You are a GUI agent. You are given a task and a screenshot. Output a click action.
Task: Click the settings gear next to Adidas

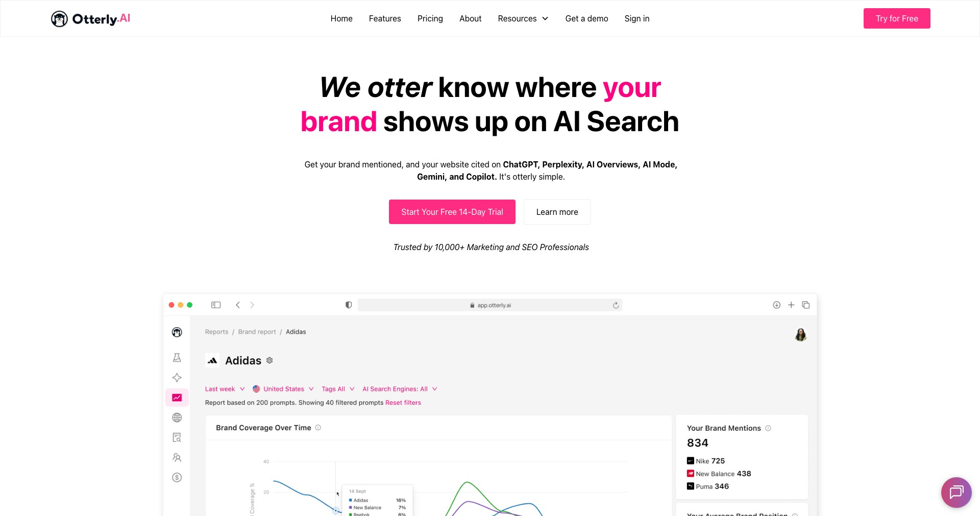click(269, 360)
